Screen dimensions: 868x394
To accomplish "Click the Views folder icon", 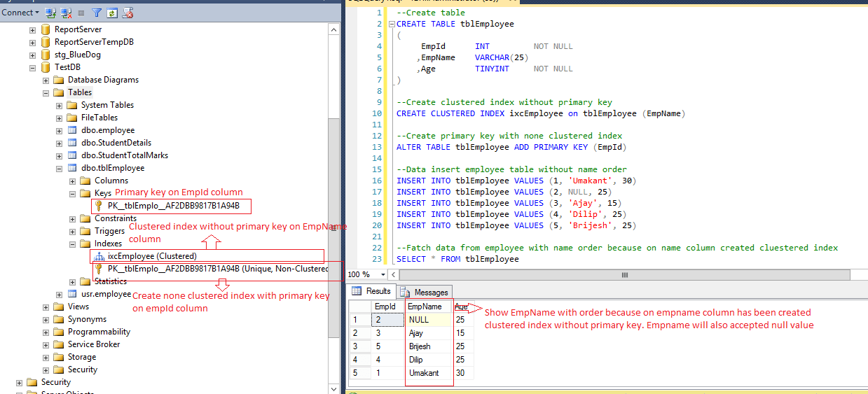I will click(x=59, y=307).
